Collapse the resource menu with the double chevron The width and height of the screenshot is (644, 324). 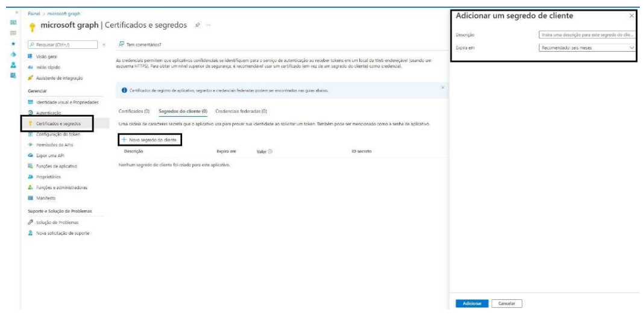[104, 45]
